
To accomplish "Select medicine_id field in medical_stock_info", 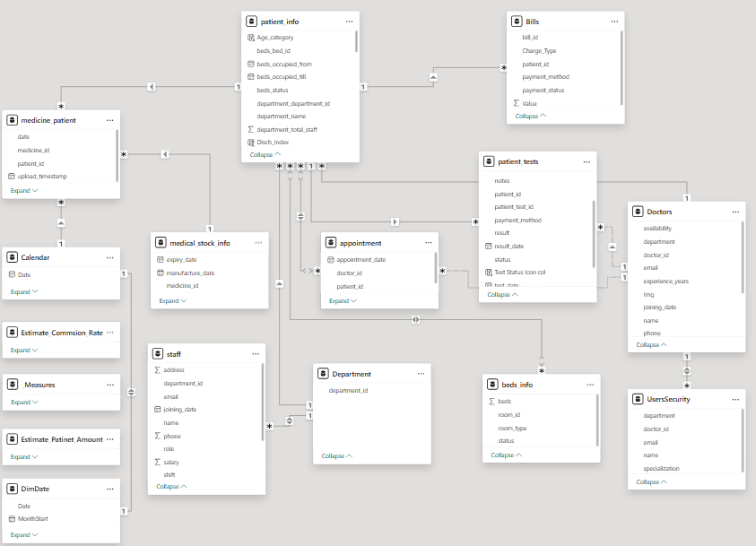I will click(x=182, y=285).
